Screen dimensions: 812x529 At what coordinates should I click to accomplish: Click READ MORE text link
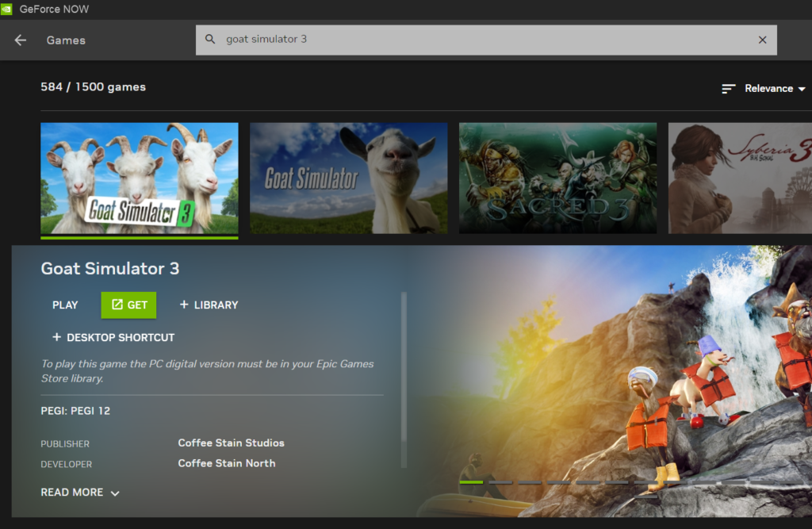(x=72, y=493)
